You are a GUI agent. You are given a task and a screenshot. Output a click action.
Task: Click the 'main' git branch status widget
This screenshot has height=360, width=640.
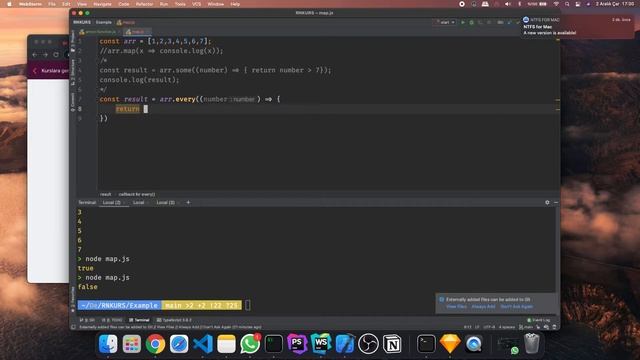point(526,327)
